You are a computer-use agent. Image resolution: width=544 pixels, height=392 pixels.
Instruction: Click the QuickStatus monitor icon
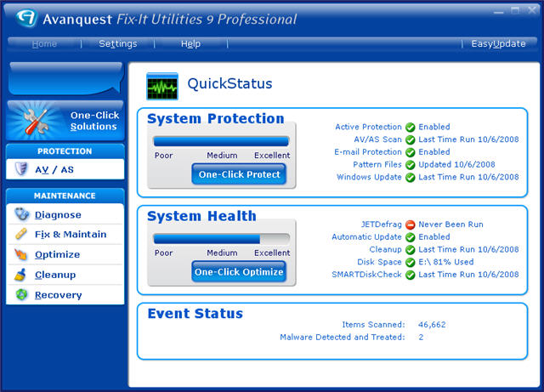(162, 86)
